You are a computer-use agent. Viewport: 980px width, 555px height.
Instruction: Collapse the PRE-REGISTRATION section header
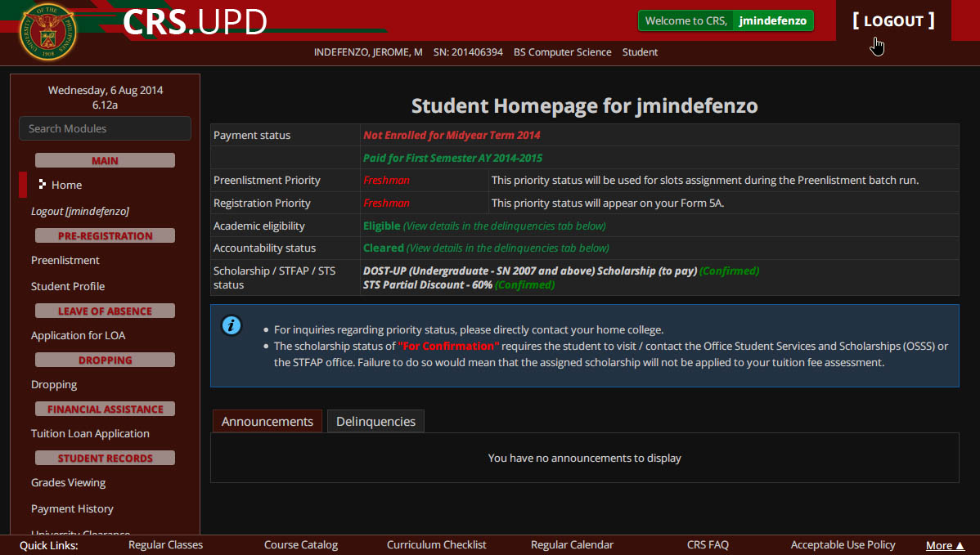[105, 236]
